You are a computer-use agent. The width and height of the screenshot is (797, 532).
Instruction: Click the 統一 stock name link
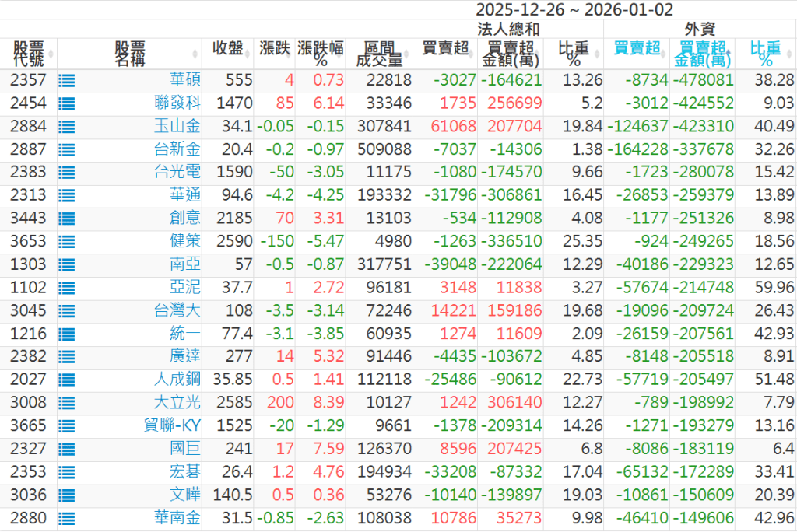pos(184,334)
